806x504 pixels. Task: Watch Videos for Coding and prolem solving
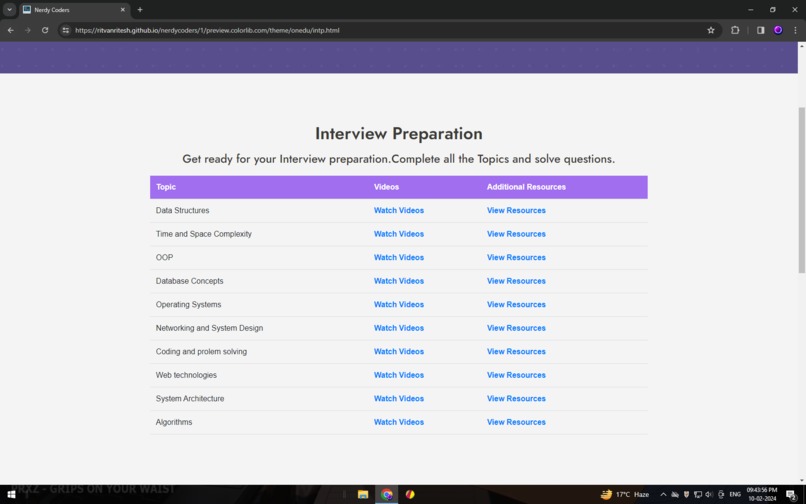coord(399,352)
